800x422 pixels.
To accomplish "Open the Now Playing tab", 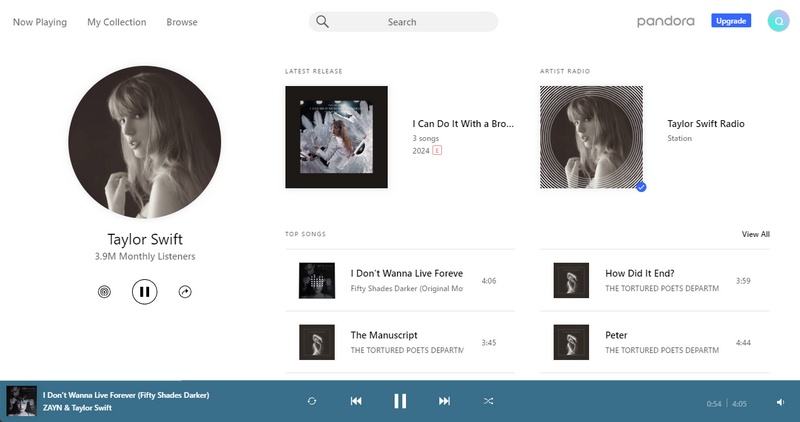I will point(40,22).
